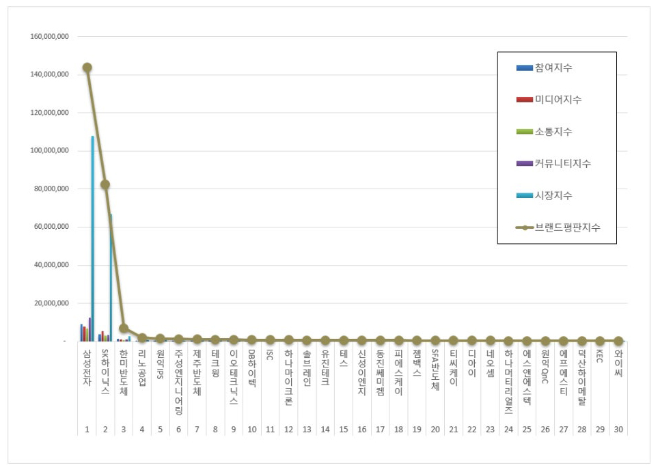Screen dimensions: 660x472
Task: Select the 하나마이크론 x-axis label
Action: (x=288, y=376)
